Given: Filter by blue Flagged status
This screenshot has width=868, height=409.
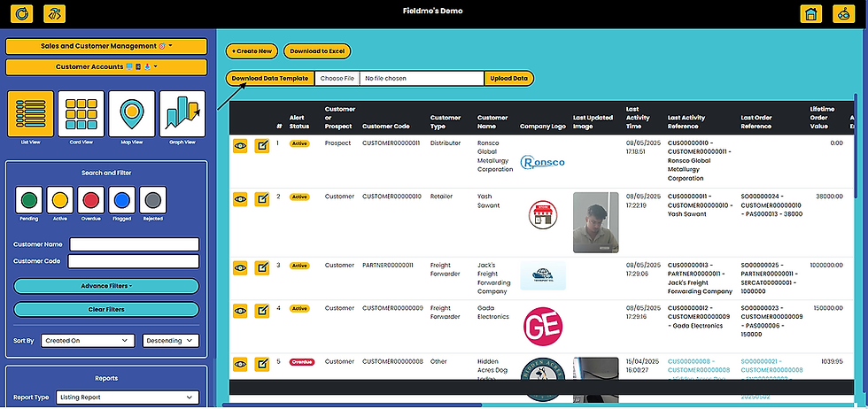Looking at the screenshot, I should (122, 200).
